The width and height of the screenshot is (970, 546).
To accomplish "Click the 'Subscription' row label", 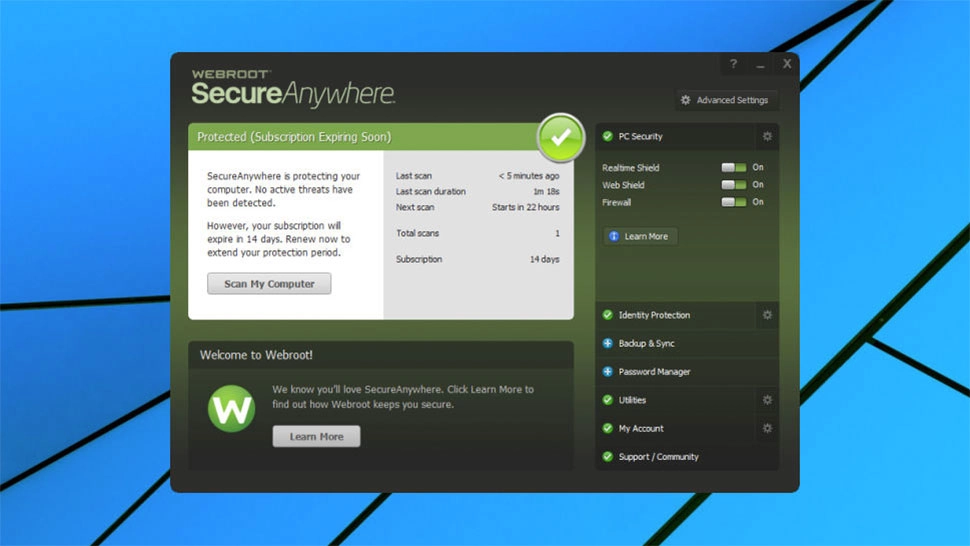I will pyautogui.click(x=419, y=259).
